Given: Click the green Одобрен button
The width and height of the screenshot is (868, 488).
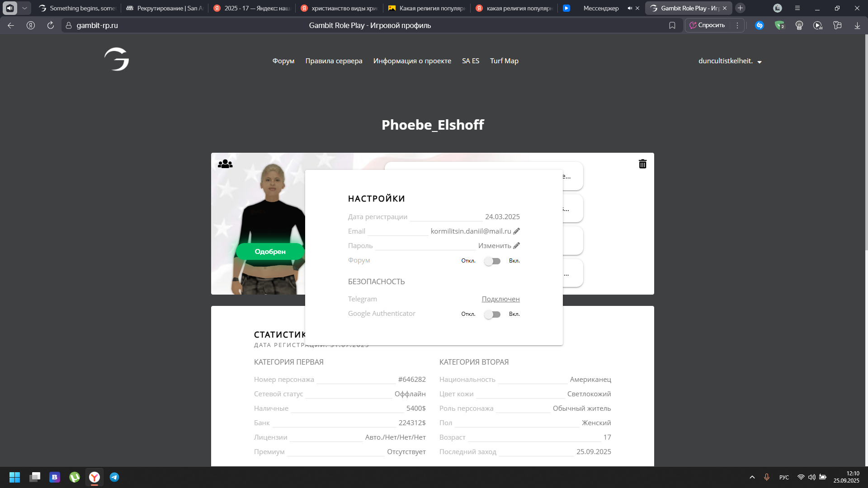Looking at the screenshot, I should (x=270, y=252).
